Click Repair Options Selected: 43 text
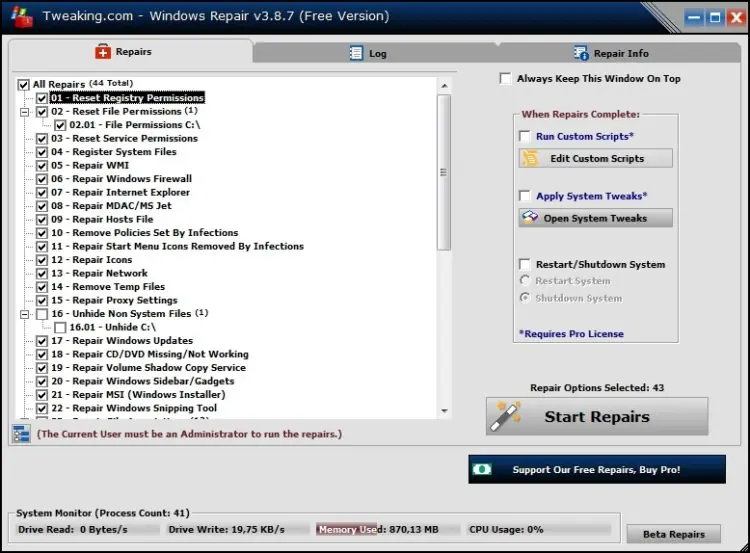This screenshot has height=553, width=750. point(597,387)
